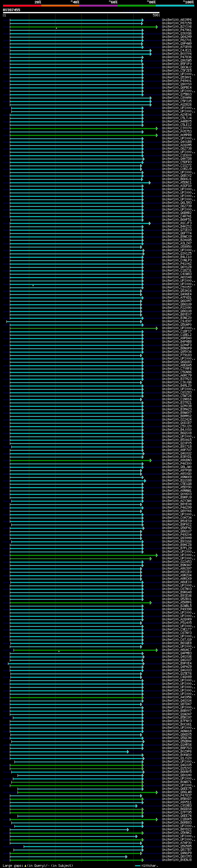Viewport: 197px width, 868px height.
Task: Open hit UniRef100_P79183
Action: (x=177, y=355)
